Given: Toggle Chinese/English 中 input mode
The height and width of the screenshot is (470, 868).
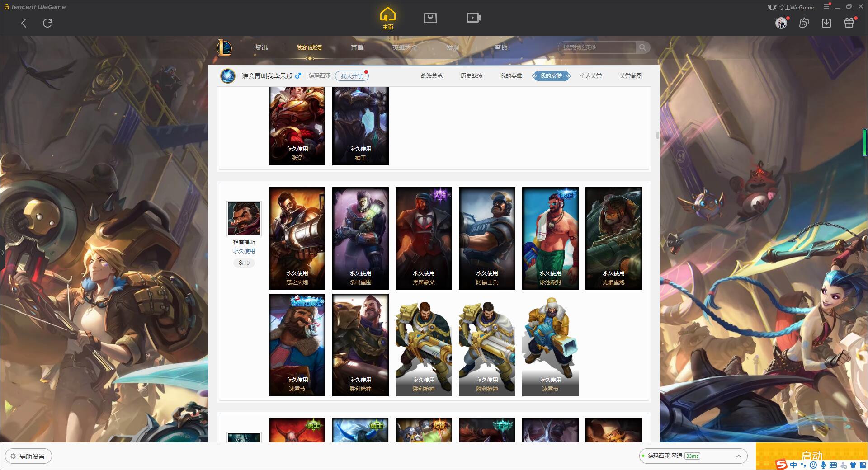Looking at the screenshot, I should tap(793, 465).
